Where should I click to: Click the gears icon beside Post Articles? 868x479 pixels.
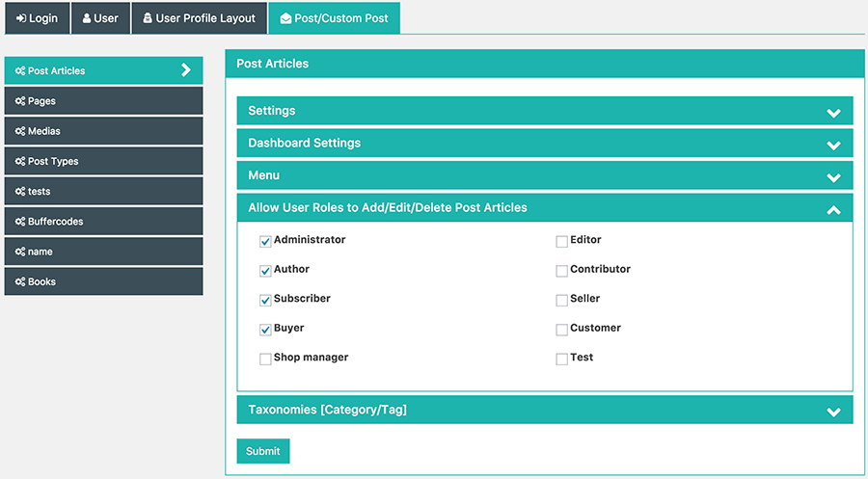20,70
